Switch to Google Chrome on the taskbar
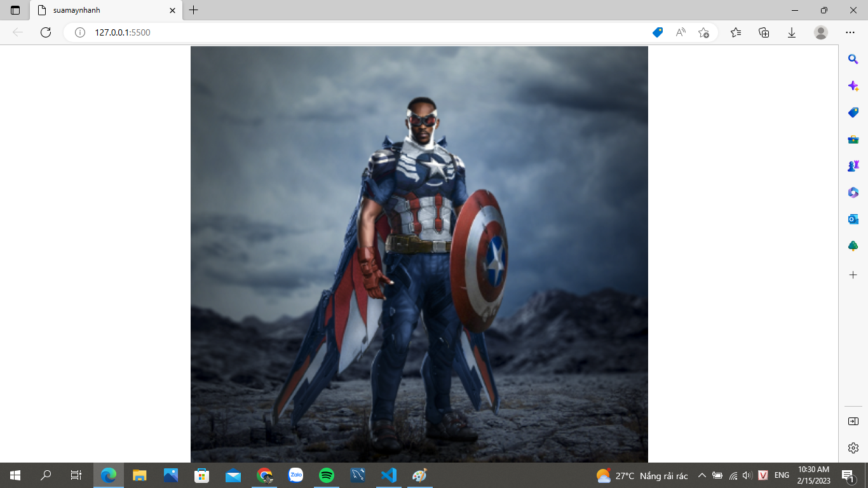868x488 pixels. click(264, 475)
